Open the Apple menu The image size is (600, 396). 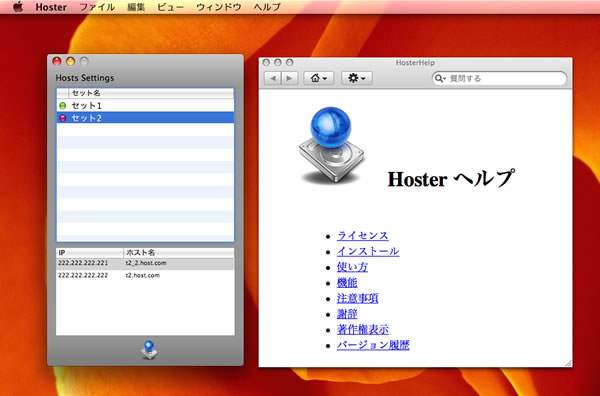(18, 7)
